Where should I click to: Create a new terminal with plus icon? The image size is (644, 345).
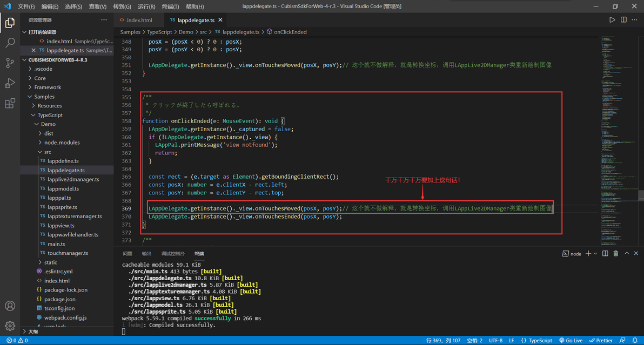[588, 254]
